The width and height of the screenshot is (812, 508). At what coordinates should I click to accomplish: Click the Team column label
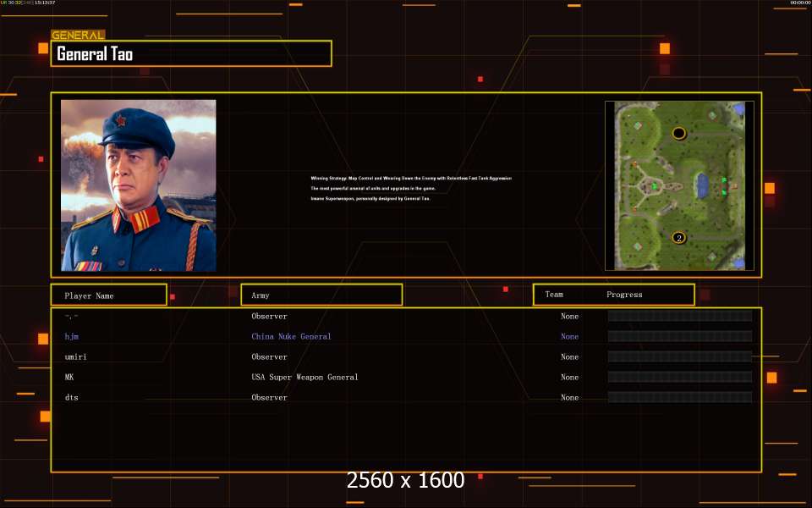[x=553, y=295]
